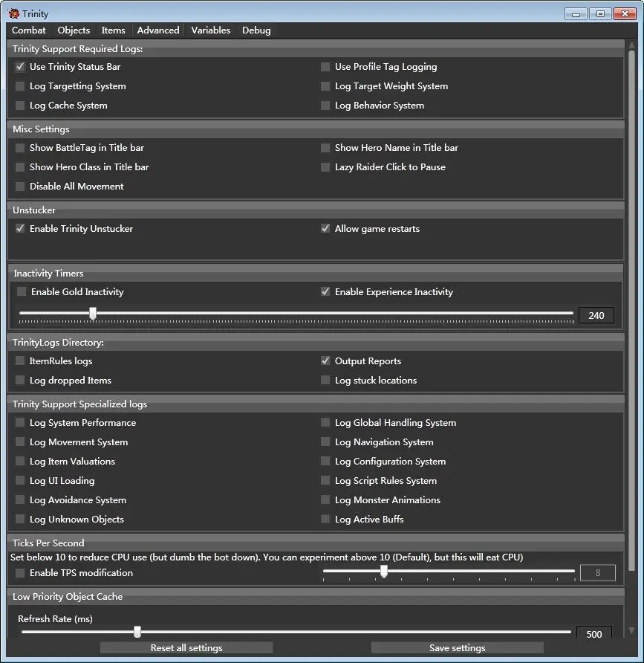The height and width of the screenshot is (663, 644).
Task: Select the Advanced tab
Action: tap(158, 30)
